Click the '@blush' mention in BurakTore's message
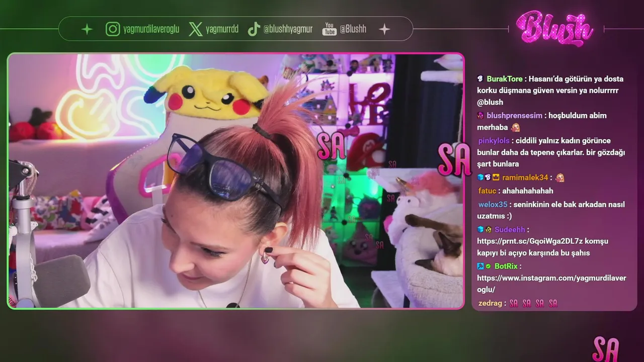 coord(490,102)
